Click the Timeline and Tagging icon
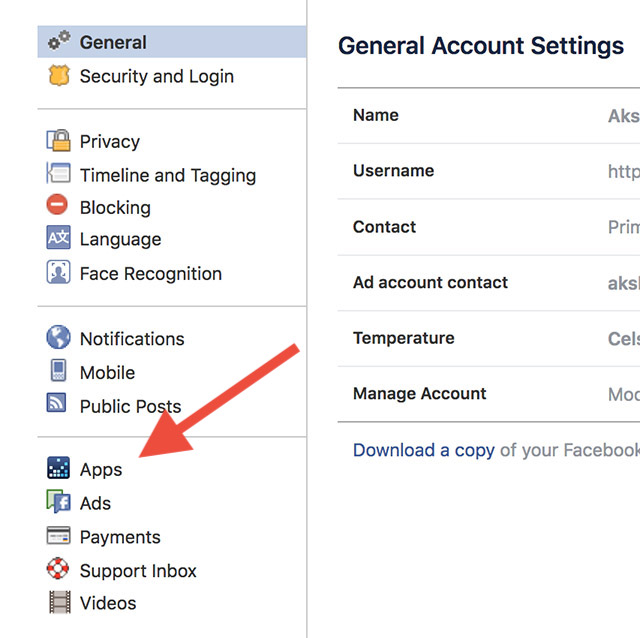The width and height of the screenshot is (640, 638). (x=58, y=173)
